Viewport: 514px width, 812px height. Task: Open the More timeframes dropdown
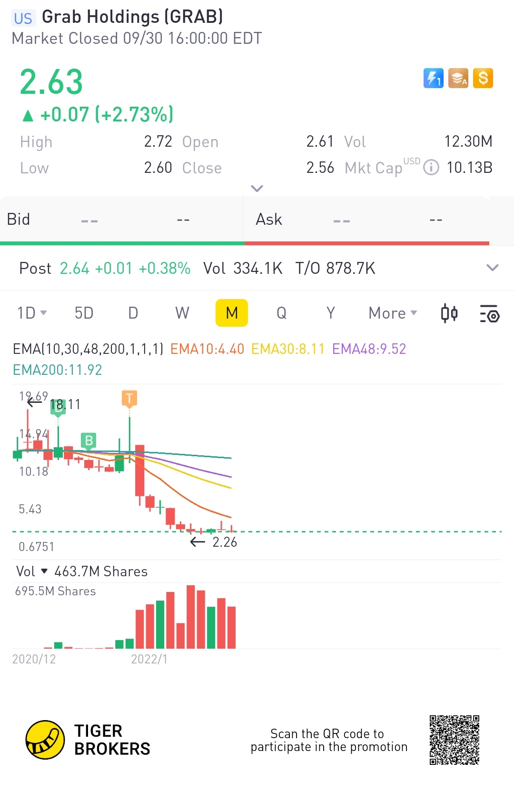[393, 313]
